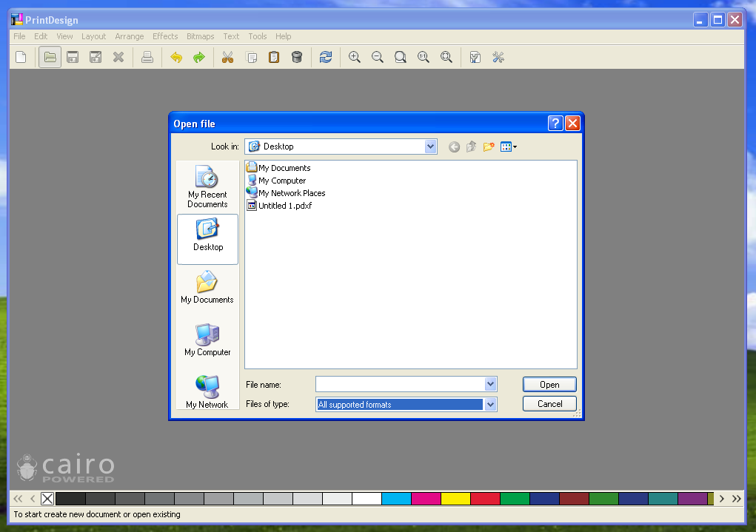
Task: Pick the white palette swatch
Action: click(x=367, y=498)
